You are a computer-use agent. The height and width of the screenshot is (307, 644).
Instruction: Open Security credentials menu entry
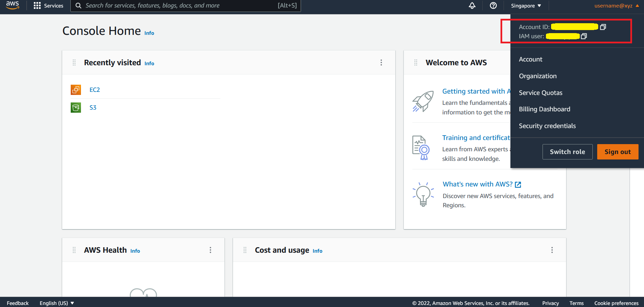coord(547,126)
